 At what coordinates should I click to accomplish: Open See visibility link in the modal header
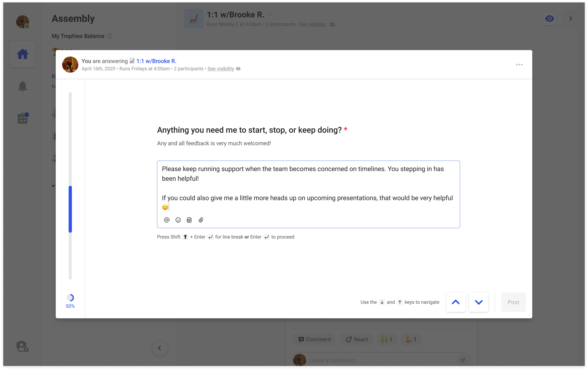[x=221, y=69]
